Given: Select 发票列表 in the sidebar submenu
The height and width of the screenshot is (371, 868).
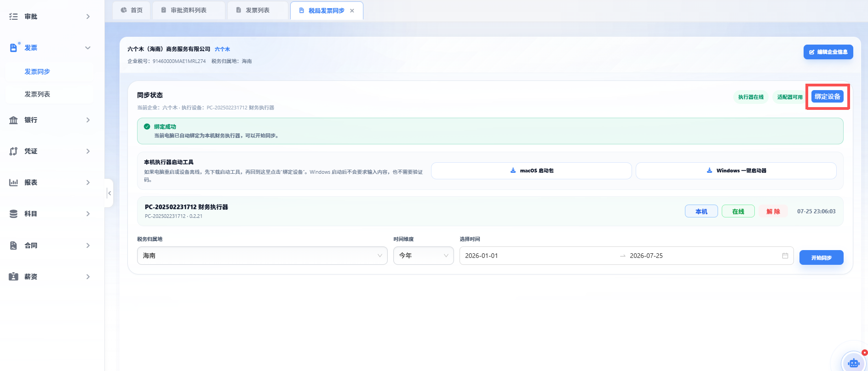Looking at the screenshot, I should pyautogui.click(x=37, y=94).
